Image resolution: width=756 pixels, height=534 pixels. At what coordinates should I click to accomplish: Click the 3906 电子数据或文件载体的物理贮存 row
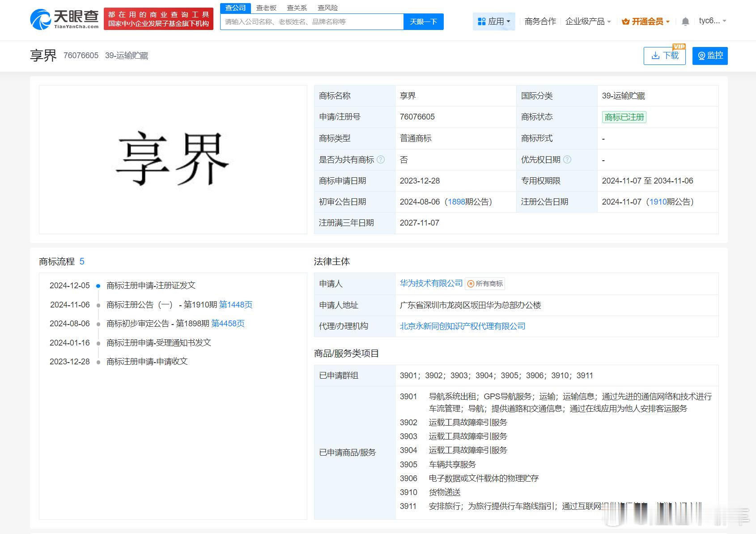pos(469,478)
